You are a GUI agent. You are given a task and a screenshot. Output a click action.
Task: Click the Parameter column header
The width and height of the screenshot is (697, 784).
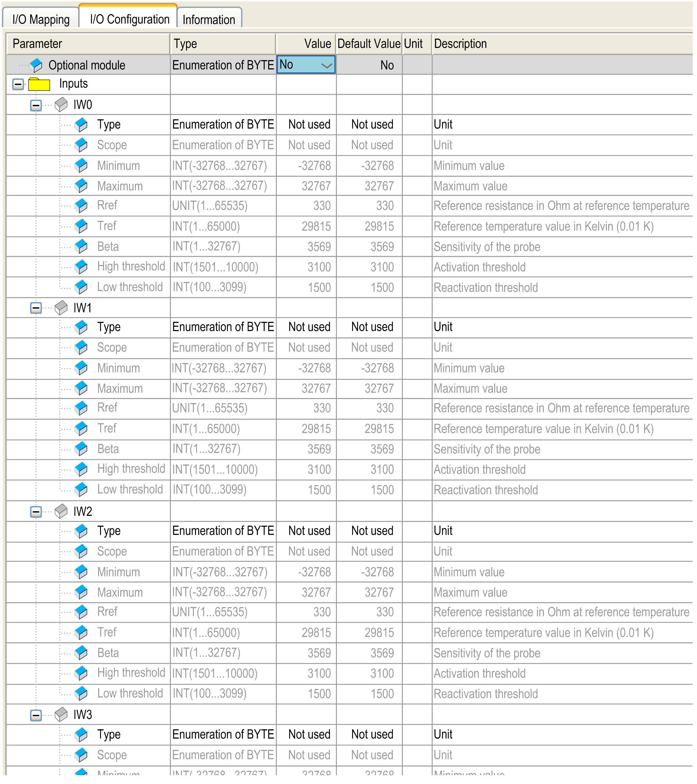click(x=88, y=44)
